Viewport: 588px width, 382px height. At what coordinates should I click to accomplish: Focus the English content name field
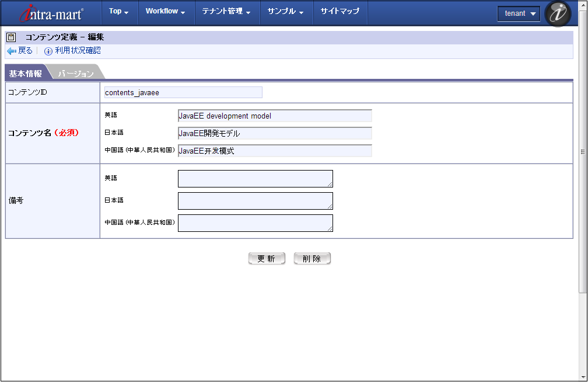(274, 116)
